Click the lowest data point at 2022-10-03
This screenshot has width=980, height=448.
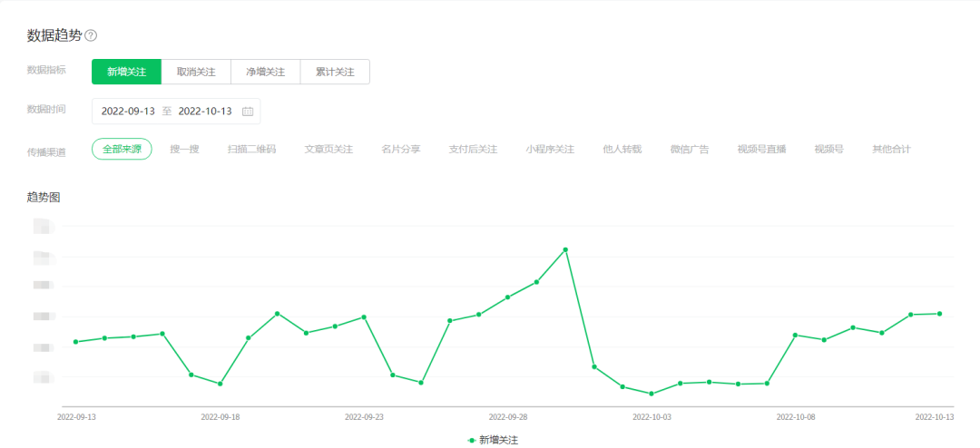tap(652, 394)
